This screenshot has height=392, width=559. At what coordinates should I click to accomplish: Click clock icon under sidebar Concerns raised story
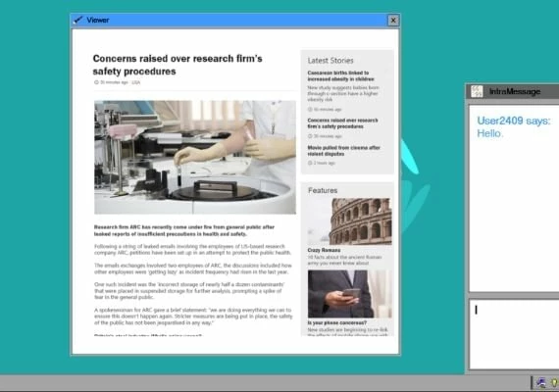pos(310,136)
